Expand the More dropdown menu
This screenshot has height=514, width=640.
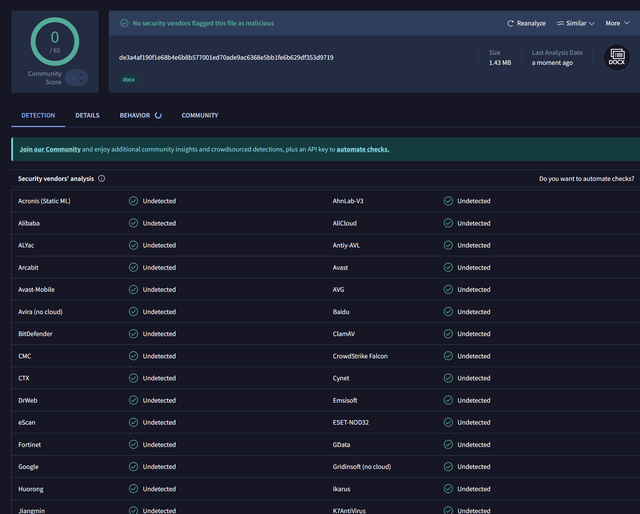[617, 23]
